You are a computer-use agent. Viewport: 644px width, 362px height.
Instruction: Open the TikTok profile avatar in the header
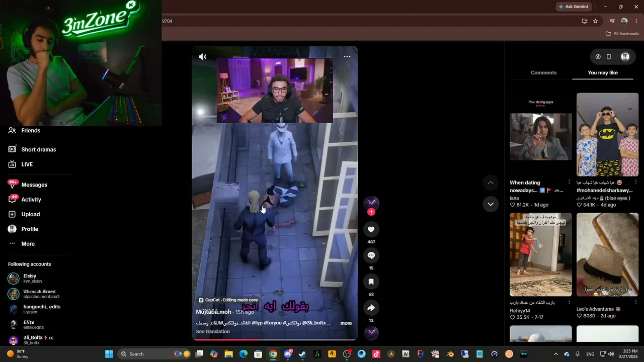625,57
